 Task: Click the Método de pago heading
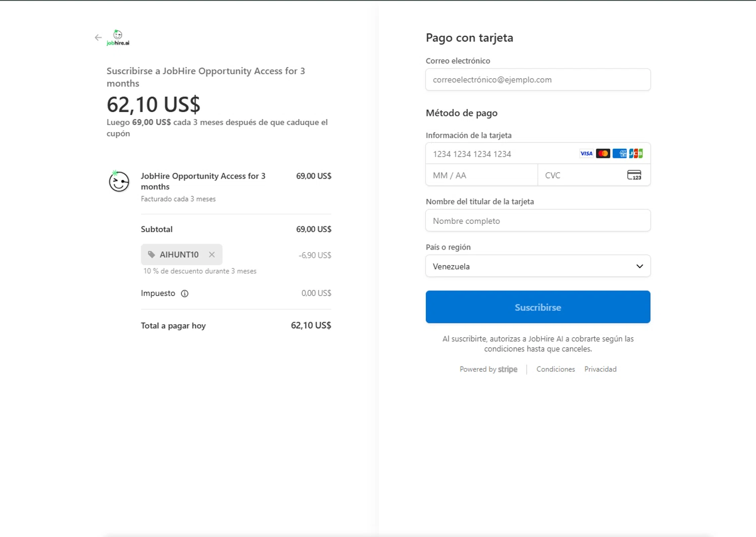462,113
